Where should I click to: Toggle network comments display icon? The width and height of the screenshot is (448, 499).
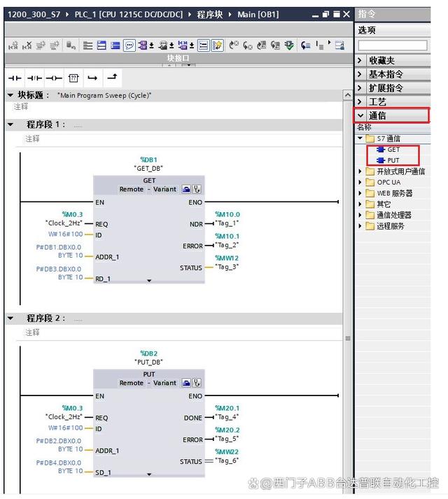[x=203, y=45]
